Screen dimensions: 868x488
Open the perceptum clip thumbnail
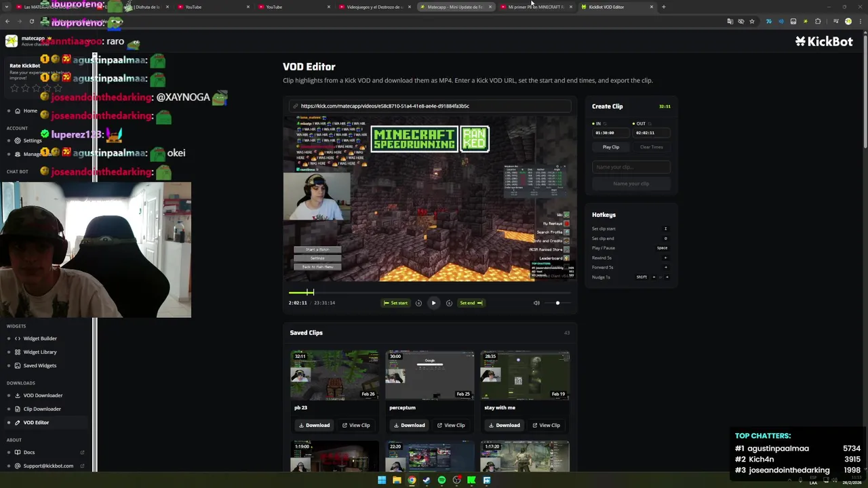pyautogui.click(x=430, y=375)
